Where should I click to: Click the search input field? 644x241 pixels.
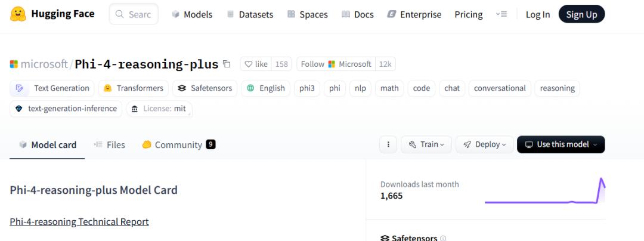click(134, 14)
